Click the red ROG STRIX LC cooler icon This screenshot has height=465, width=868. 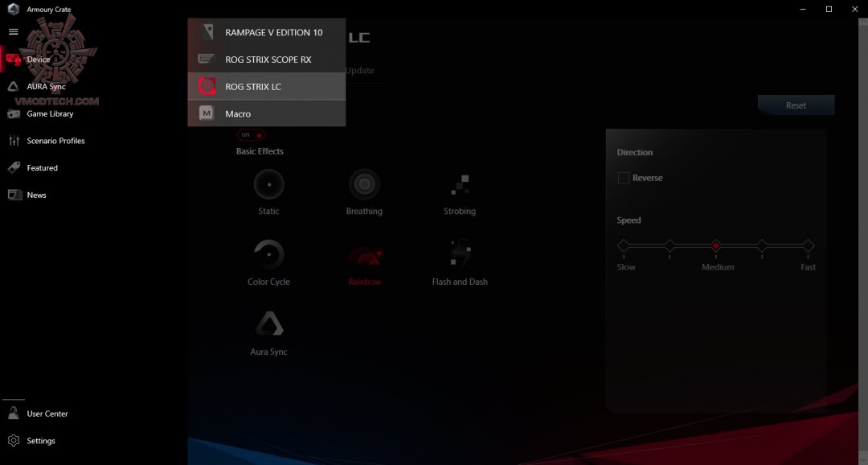pos(207,86)
